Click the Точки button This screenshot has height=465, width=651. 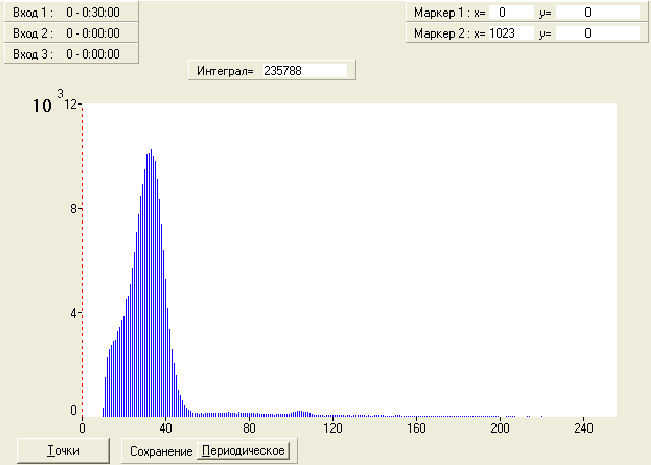64,450
